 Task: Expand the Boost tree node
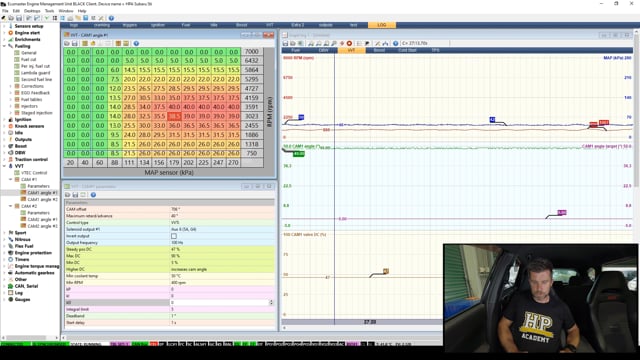click(4, 146)
